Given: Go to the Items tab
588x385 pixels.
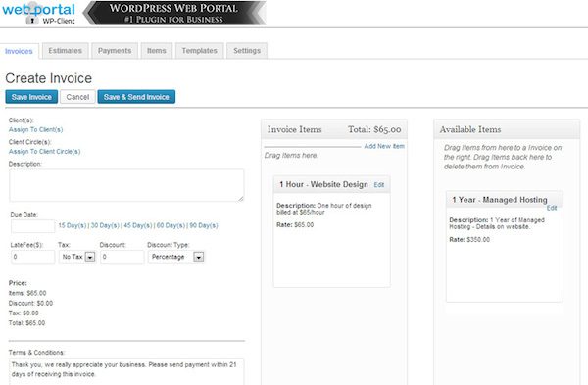Looking at the screenshot, I should [x=157, y=51].
